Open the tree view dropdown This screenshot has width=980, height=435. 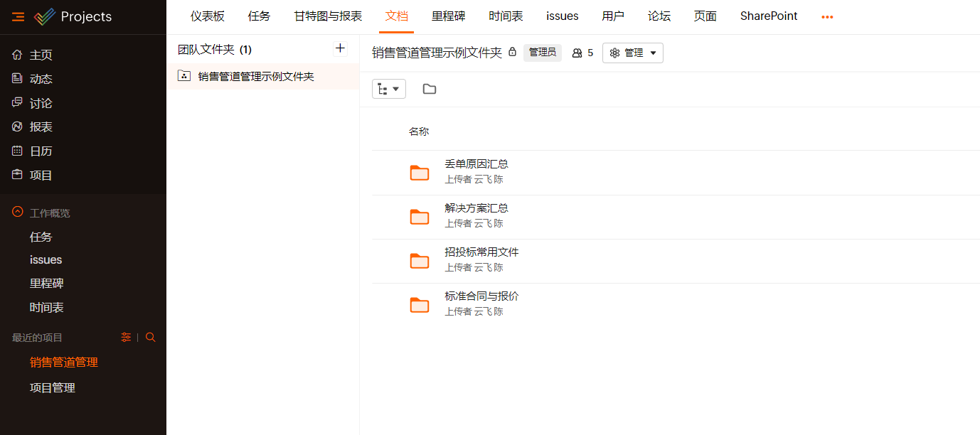pos(388,89)
